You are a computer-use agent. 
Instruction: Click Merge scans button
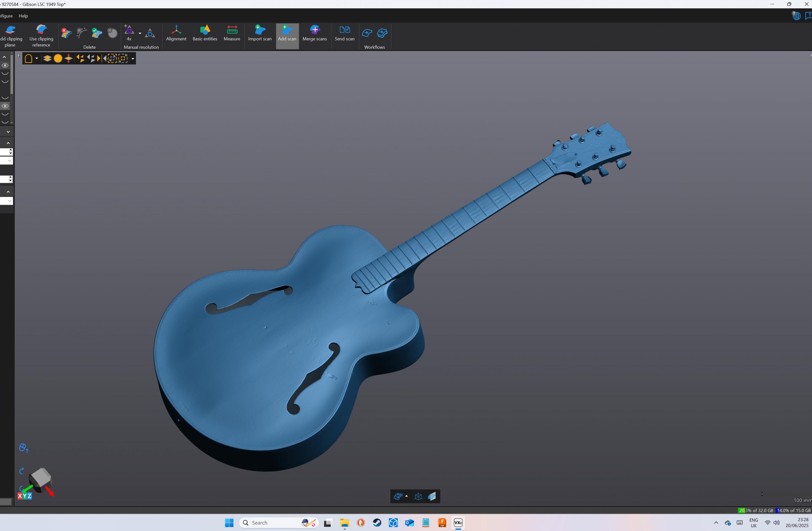point(315,33)
